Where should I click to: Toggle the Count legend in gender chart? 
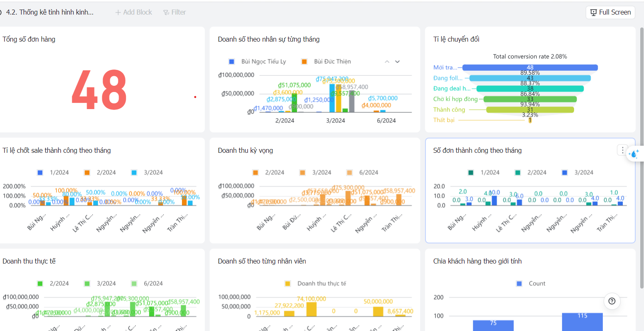coord(531,284)
